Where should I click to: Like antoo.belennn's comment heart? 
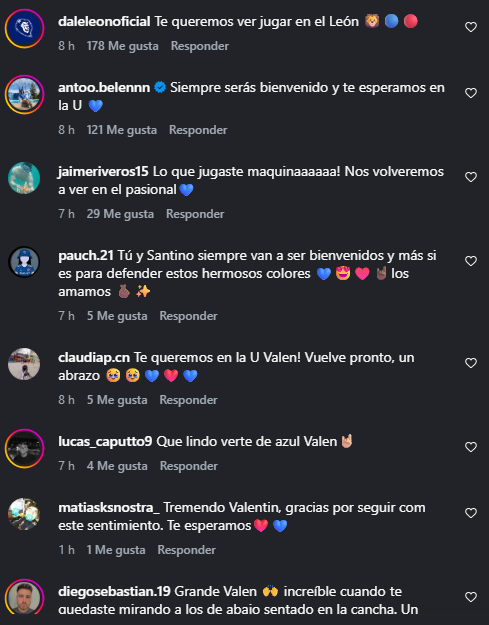(471, 93)
